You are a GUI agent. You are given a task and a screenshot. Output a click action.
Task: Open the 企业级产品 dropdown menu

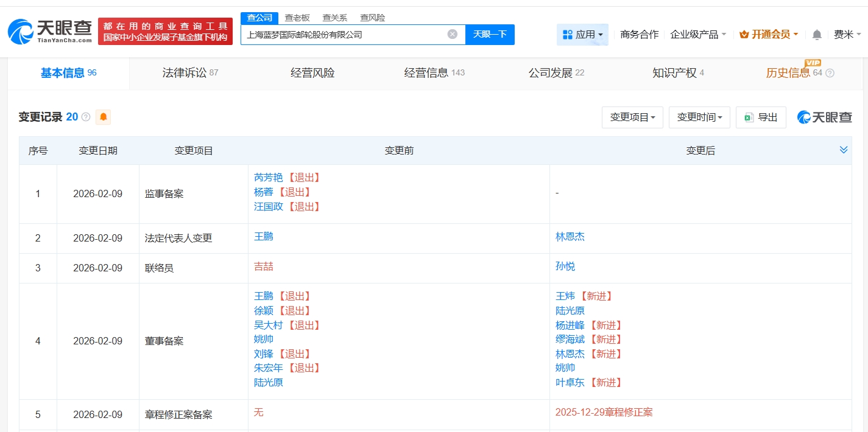[x=698, y=35]
